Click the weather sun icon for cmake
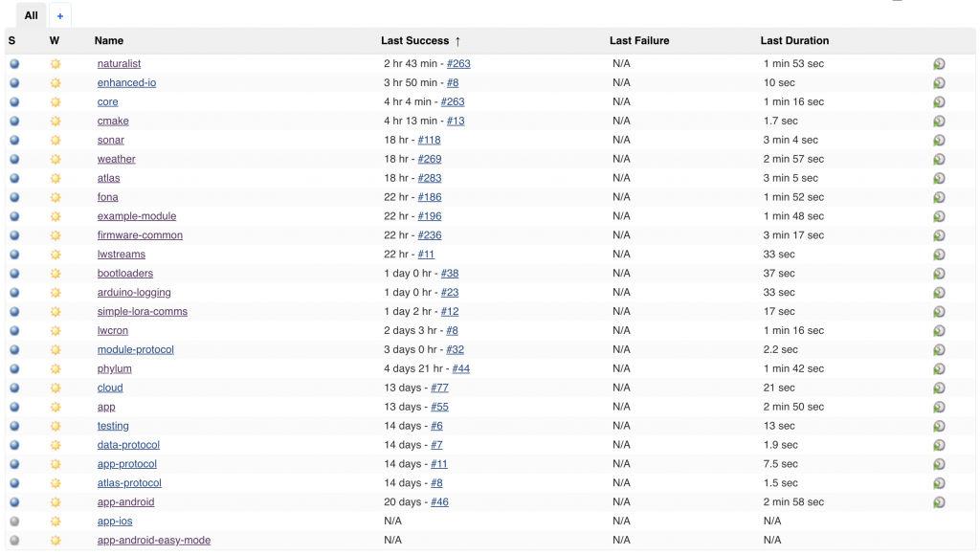 [56, 122]
